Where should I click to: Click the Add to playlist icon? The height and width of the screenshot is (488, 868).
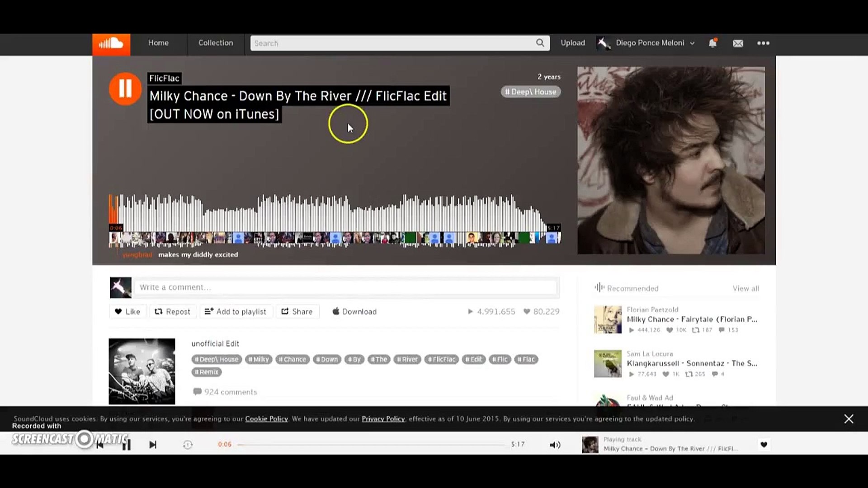(x=208, y=311)
